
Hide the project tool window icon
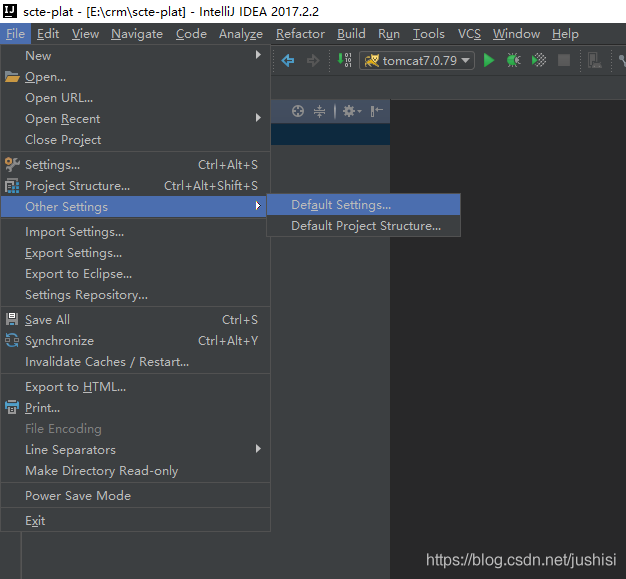(376, 111)
